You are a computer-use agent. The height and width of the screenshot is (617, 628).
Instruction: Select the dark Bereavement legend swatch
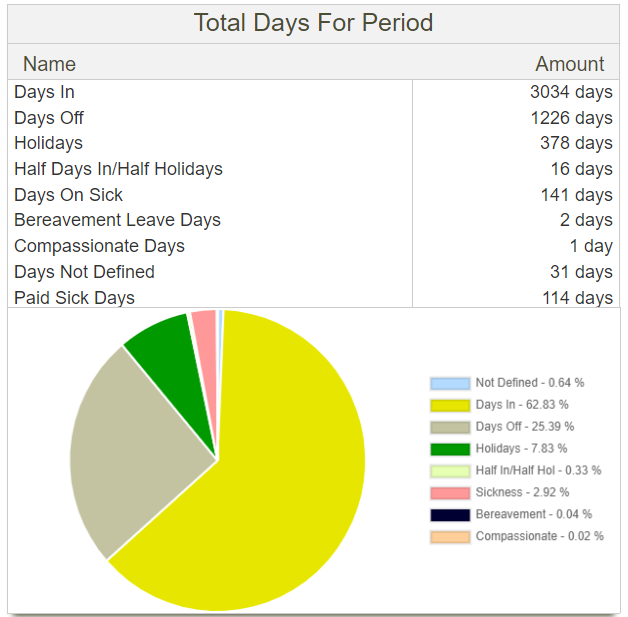(x=449, y=515)
